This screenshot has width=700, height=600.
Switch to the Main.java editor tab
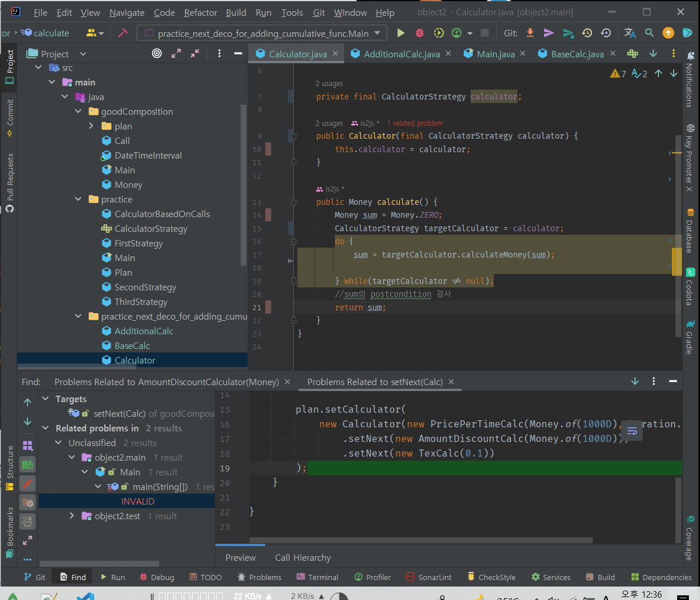click(495, 54)
